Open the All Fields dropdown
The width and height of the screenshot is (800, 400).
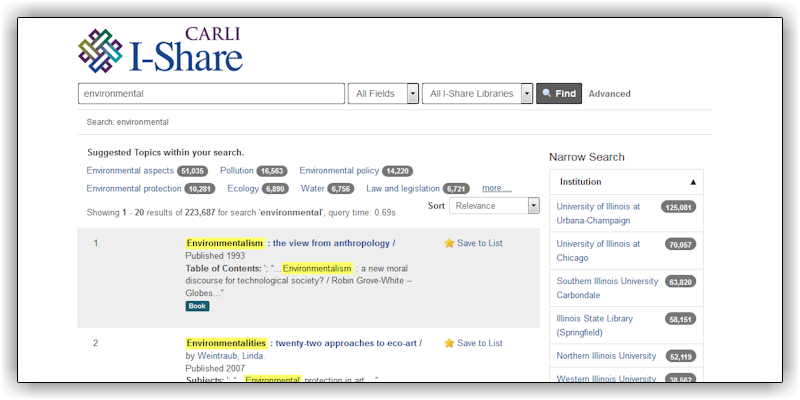(384, 94)
